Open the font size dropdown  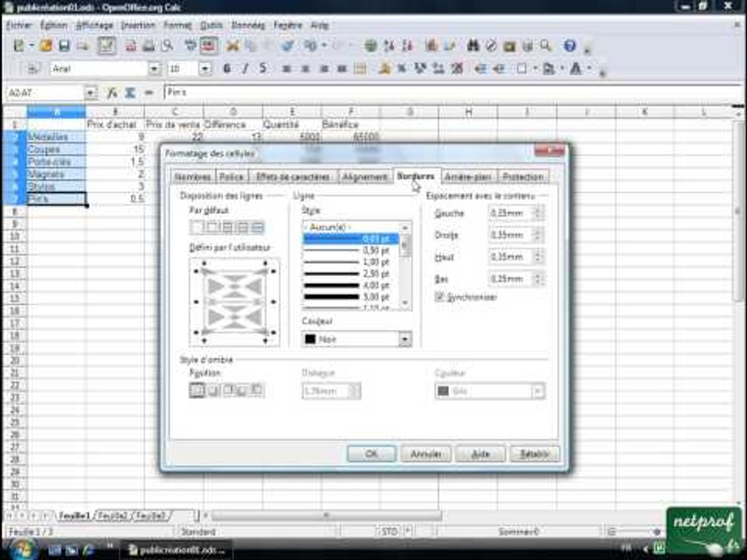(205, 68)
